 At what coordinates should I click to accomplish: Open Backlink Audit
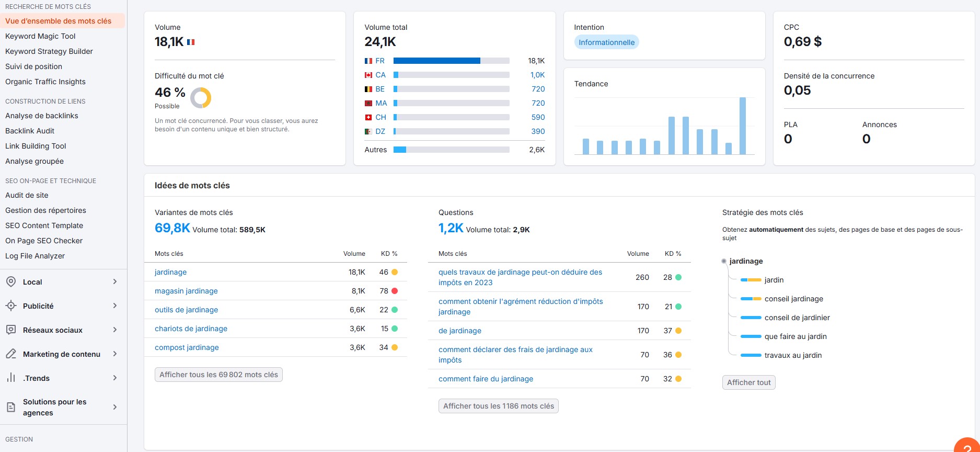(x=30, y=131)
